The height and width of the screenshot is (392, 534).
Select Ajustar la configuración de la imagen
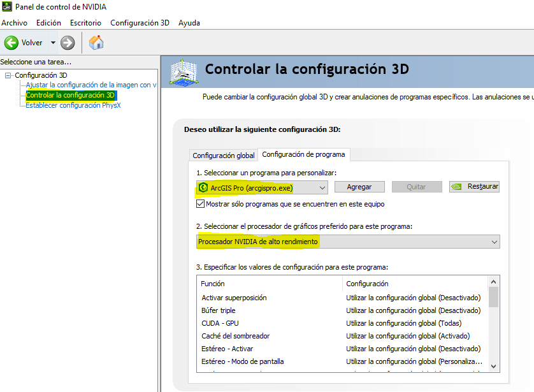(x=91, y=85)
